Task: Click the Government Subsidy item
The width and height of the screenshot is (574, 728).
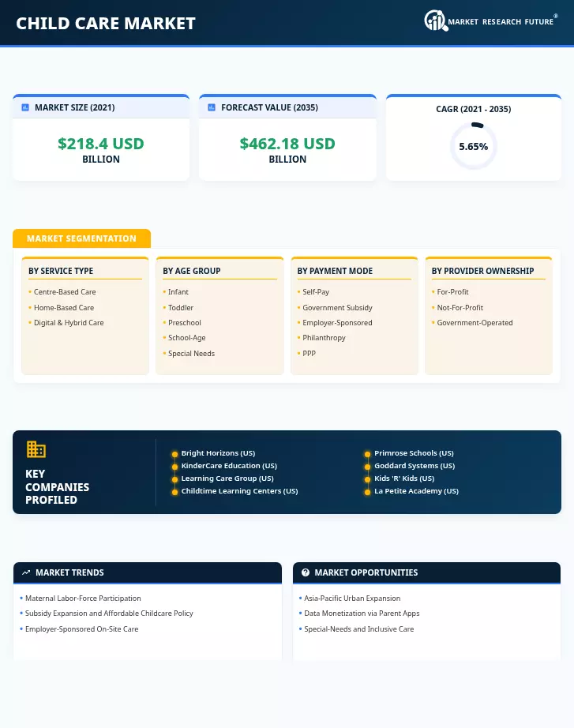Action: (338, 308)
